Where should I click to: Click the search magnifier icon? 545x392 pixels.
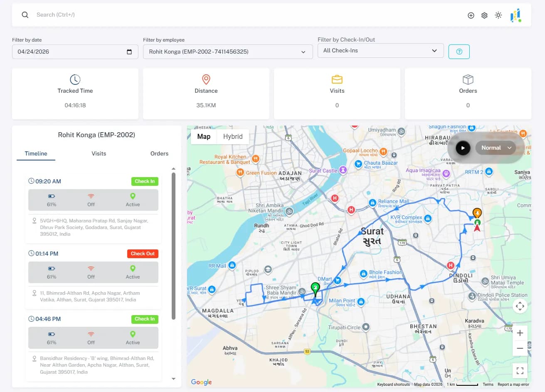click(x=25, y=15)
